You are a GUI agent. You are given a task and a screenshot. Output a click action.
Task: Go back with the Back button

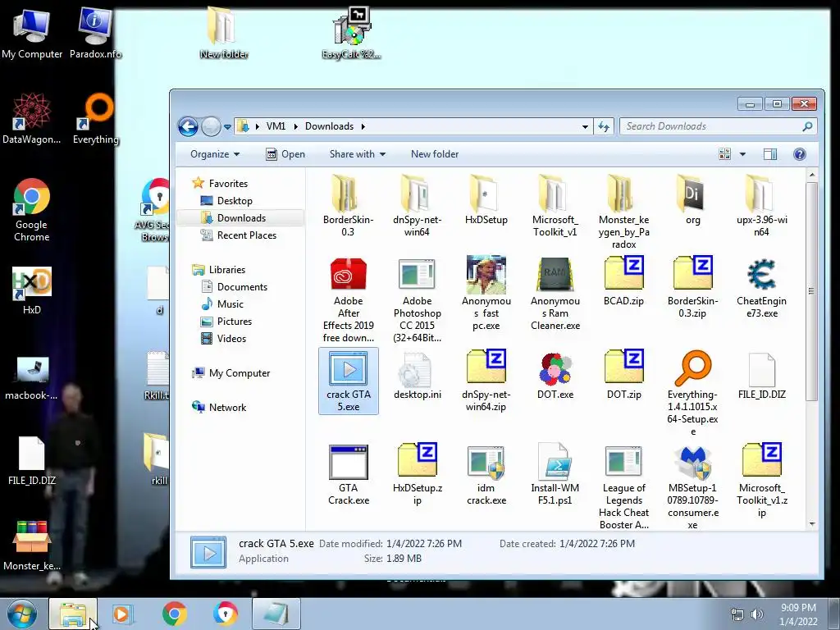tap(188, 127)
